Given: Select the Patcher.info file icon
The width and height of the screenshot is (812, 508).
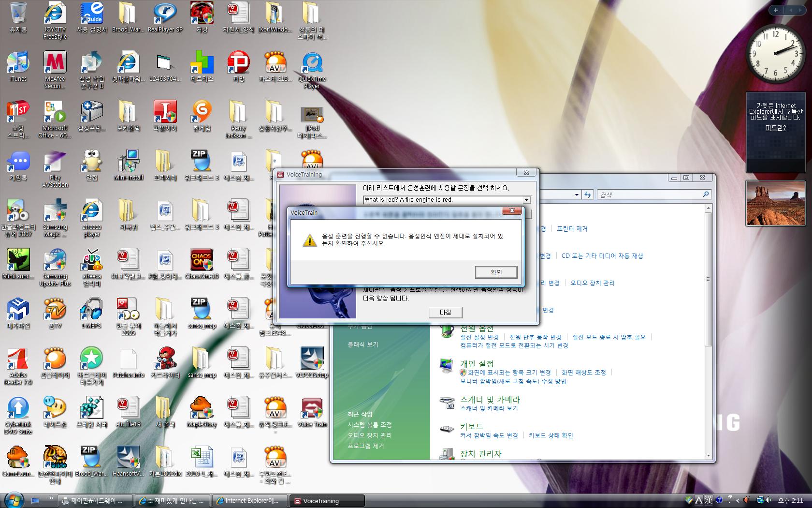Looking at the screenshot, I should [x=129, y=363].
